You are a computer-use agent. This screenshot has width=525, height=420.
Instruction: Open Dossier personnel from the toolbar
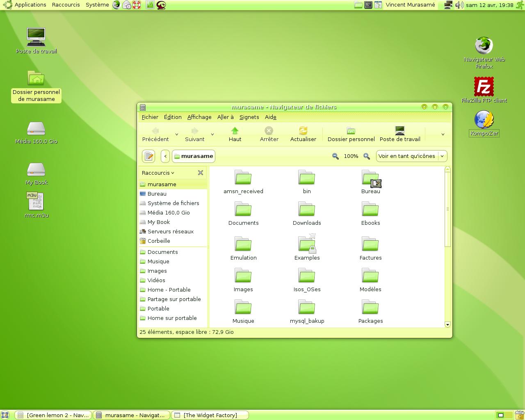351,134
